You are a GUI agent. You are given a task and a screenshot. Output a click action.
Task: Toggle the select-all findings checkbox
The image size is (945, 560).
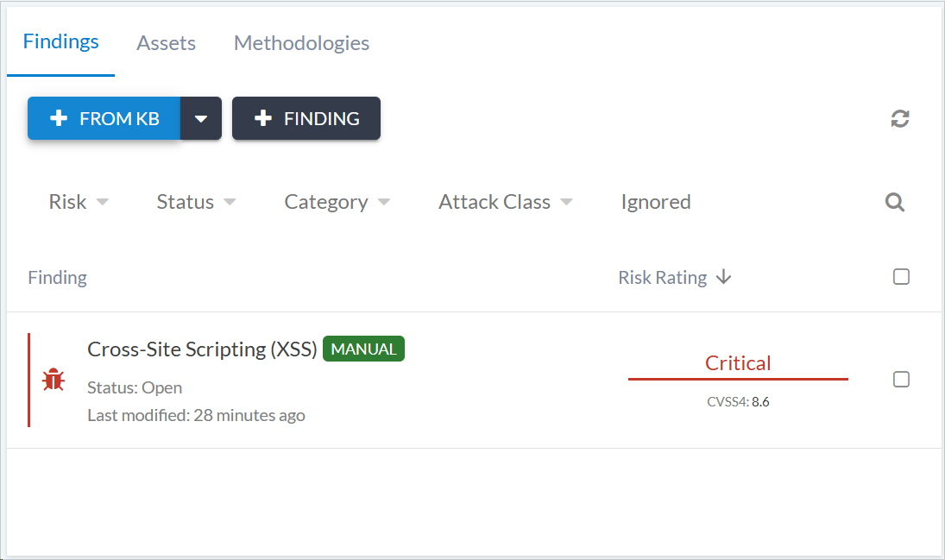tap(901, 277)
